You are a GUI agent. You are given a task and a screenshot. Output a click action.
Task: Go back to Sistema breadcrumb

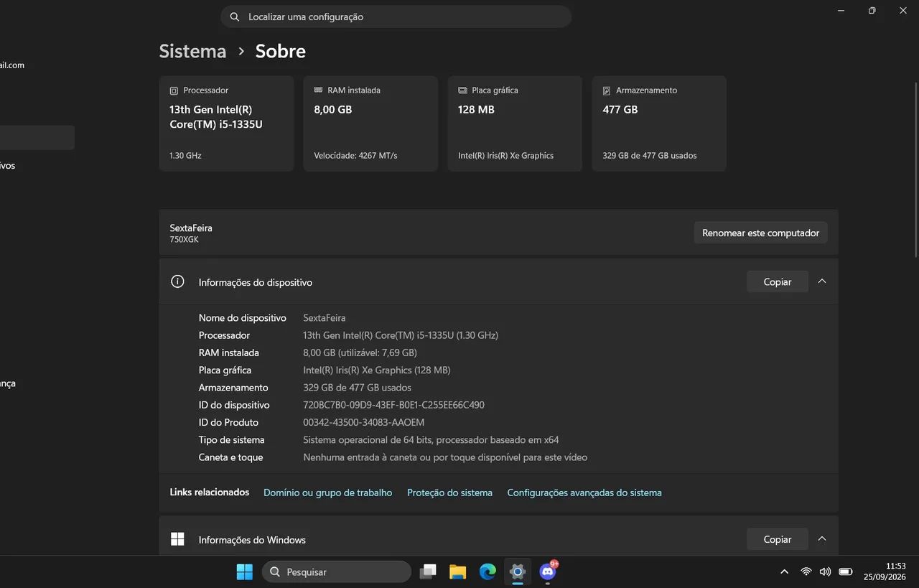click(x=192, y=51)
